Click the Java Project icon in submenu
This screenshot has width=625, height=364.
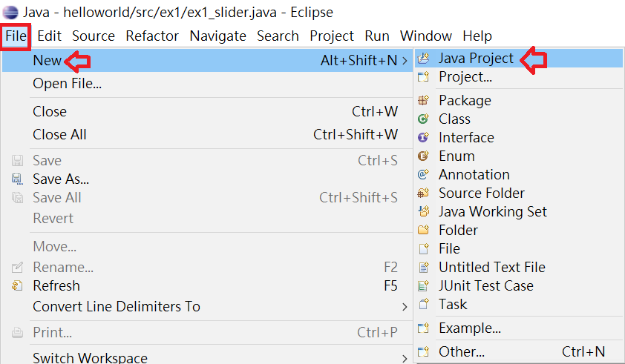click(x=423, y=59)
